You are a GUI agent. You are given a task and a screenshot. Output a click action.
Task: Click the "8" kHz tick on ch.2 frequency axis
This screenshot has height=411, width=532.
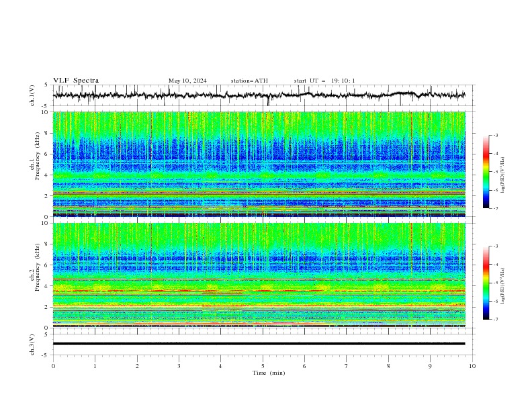tap(47, 244)
